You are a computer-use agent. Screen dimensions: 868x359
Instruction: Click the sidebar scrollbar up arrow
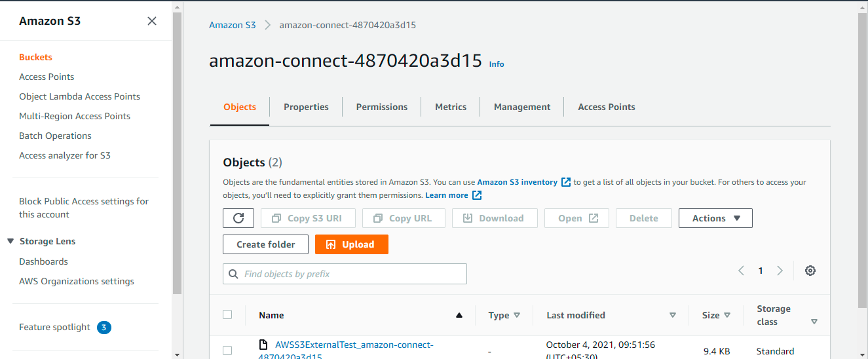click(x=177, y=6)
